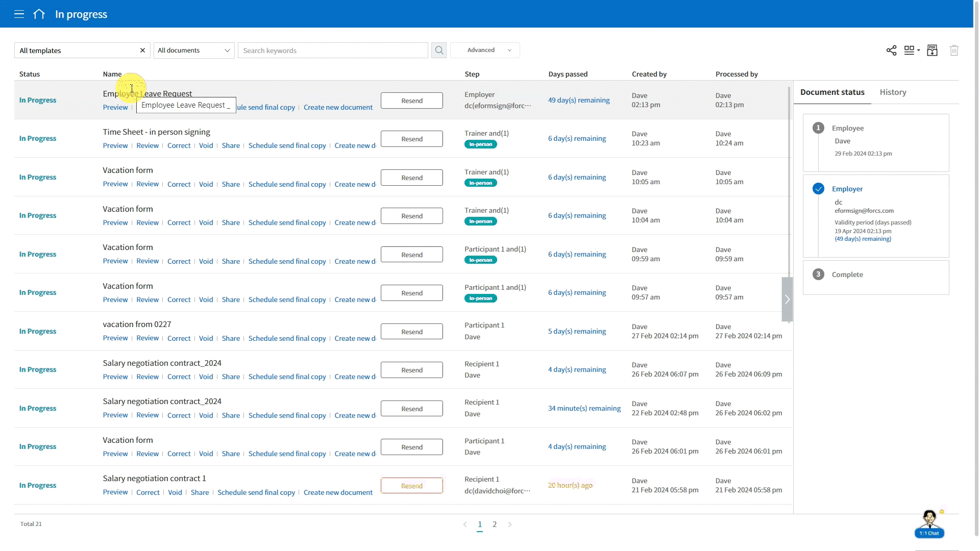Resend the Employee Leave Request document
The width and height of the screenshot is (980, 551).
click(412, 101)
